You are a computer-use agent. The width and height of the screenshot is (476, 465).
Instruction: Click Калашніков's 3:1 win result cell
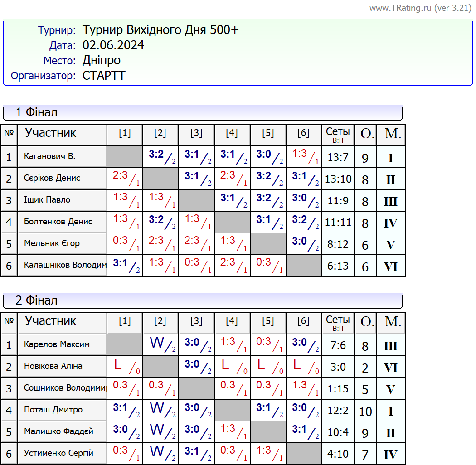pyautogui.click(x=125, y=266)
